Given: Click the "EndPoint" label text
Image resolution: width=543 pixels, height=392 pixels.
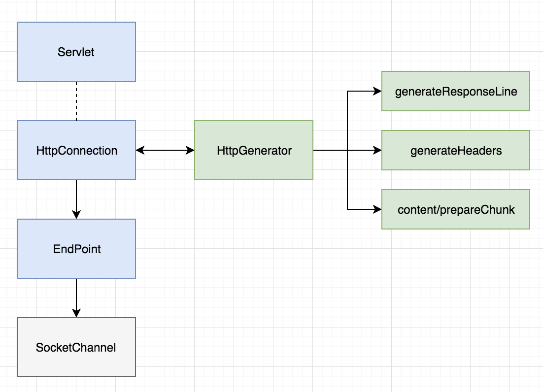Looking at the screenshot, I should click(77, 249).
